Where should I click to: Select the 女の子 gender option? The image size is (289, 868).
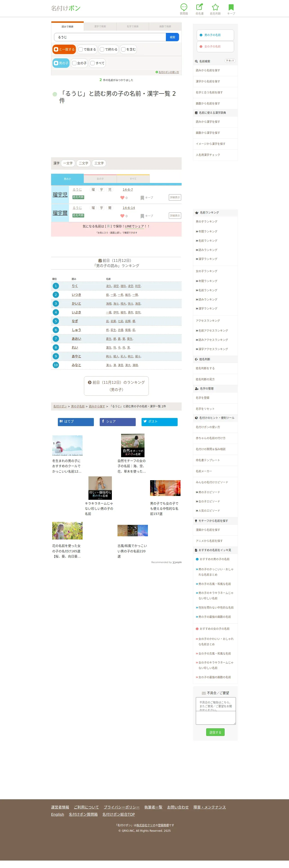(79, 63)
